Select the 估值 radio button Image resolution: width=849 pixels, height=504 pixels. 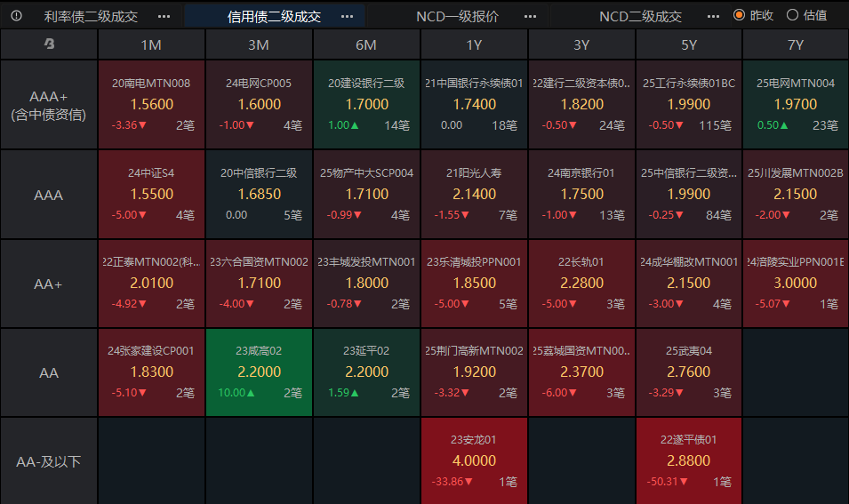(792, 15)
